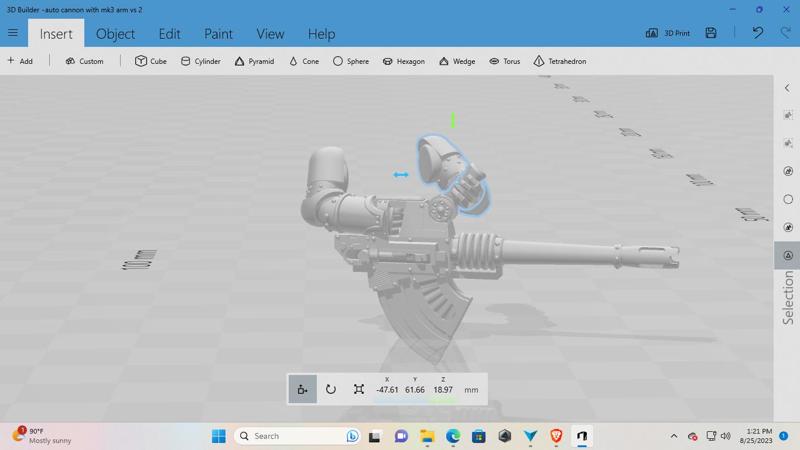
Task: Switch to the Insert tab
Action: coord(56,34)
